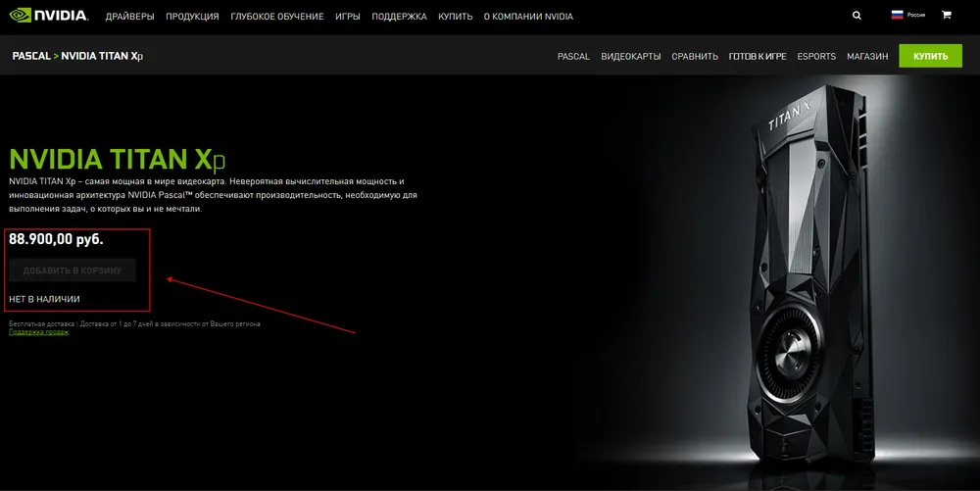Click the product description paragraph
The height and width of the screenshot is (491, 980).
tap(213, 195)
